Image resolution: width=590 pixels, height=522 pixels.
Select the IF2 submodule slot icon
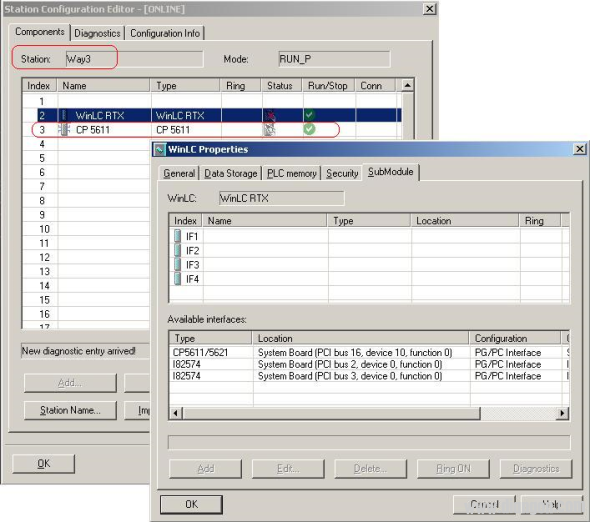[177, 250]
